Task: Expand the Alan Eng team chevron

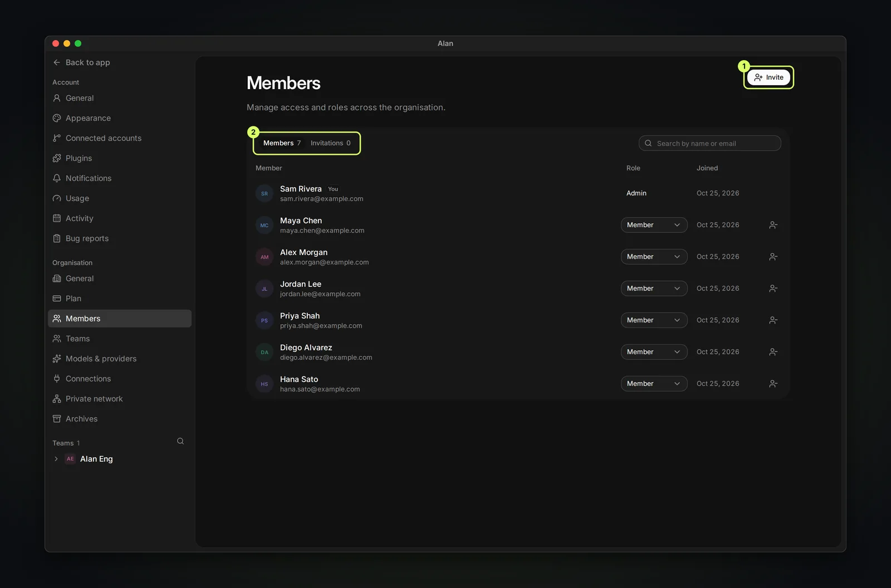Action: (x=56, y=459)
